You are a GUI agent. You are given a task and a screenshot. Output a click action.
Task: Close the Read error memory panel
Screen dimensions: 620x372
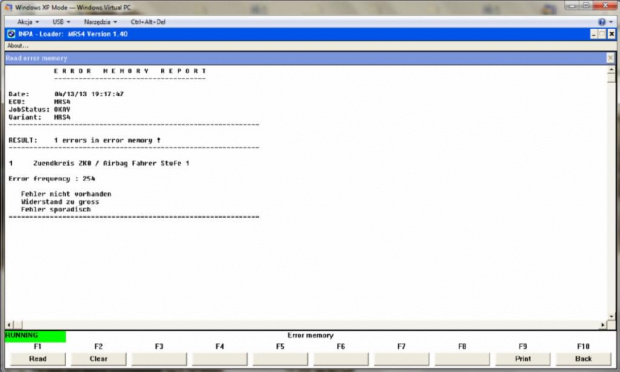tap(611, 58)
